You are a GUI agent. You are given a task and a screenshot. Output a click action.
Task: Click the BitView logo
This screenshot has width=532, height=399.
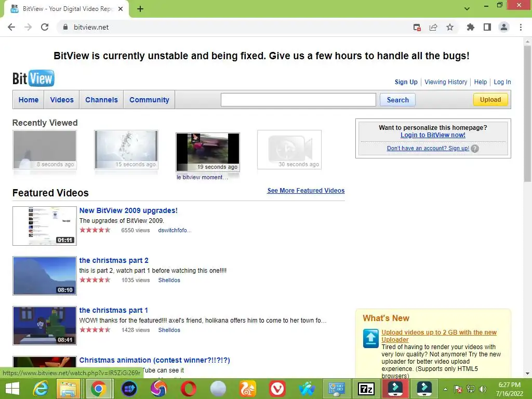point(33,78)
